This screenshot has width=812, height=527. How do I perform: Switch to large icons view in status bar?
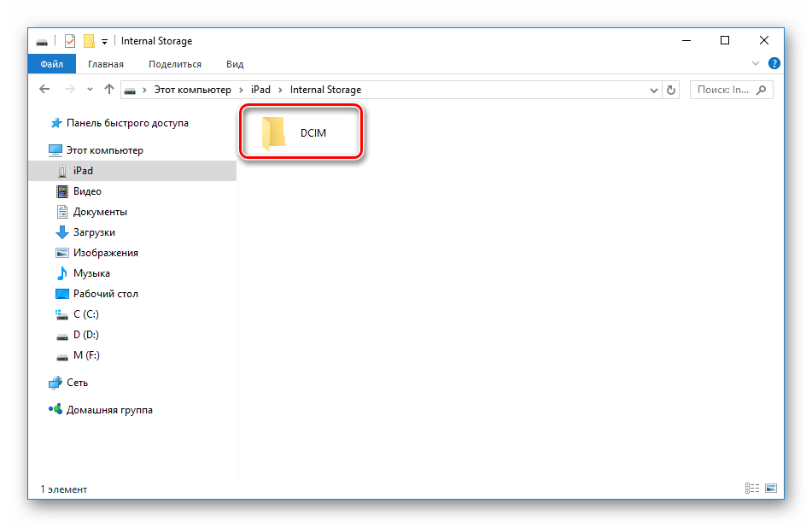coord(771,489)
